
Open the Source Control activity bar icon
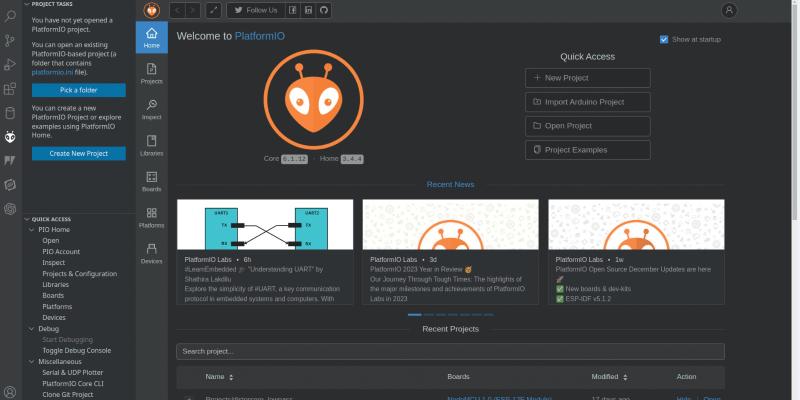[x=10, y=41]
